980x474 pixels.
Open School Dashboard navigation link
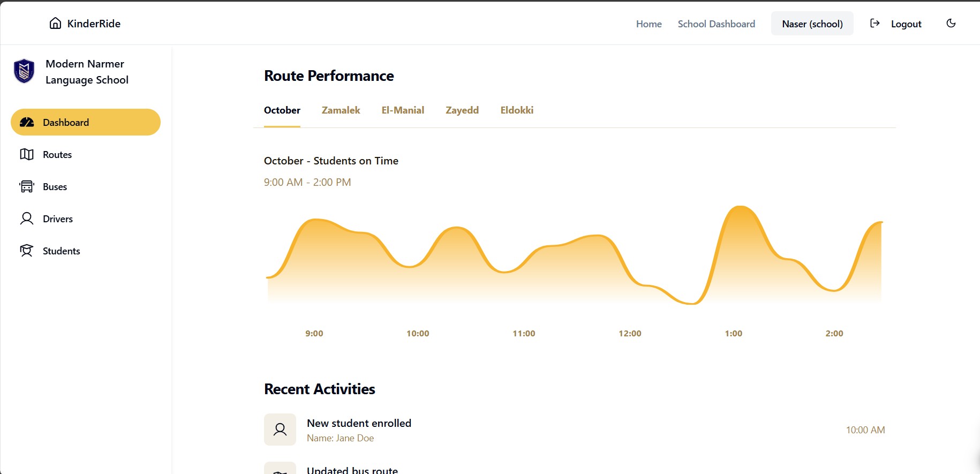pos(716,24)
